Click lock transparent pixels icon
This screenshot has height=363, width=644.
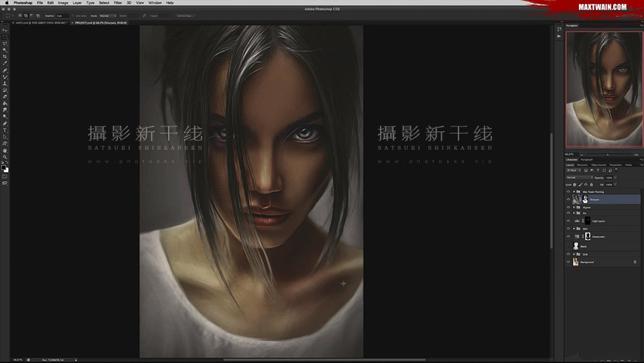coord(574,184)
